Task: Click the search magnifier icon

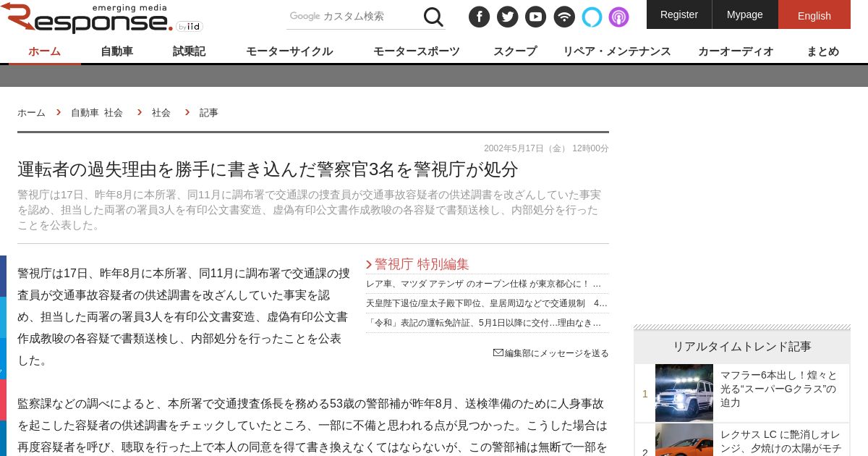Action: 433,17
